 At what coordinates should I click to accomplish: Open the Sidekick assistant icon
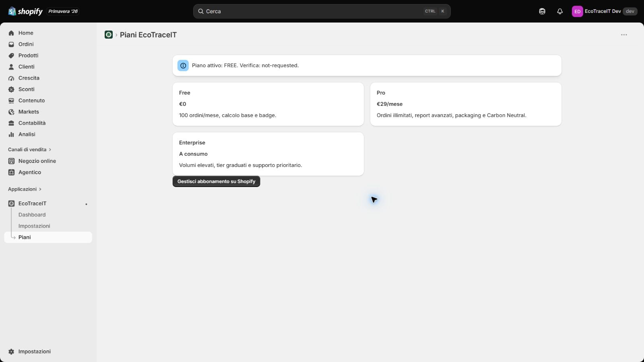(542, 11)
